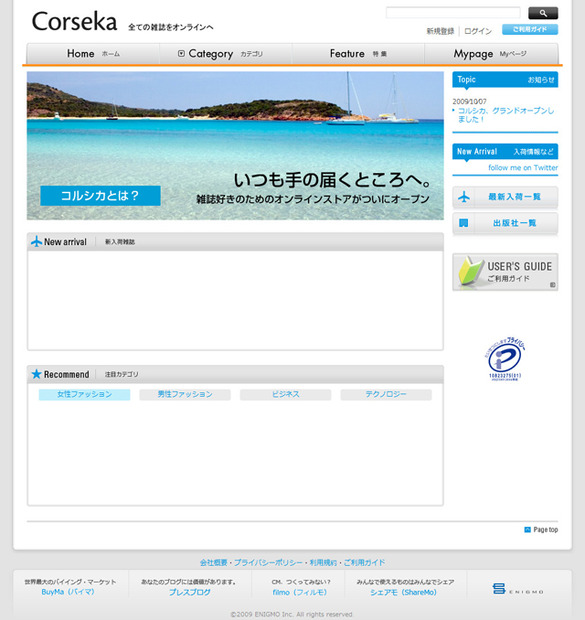
Task: Open the プライバシーポリシー footer link
Action: click(x=268, y=562)
